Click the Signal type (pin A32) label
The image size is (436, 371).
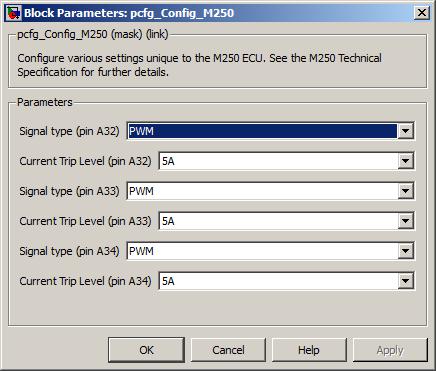pyautogui.click(x=69, y=131)
